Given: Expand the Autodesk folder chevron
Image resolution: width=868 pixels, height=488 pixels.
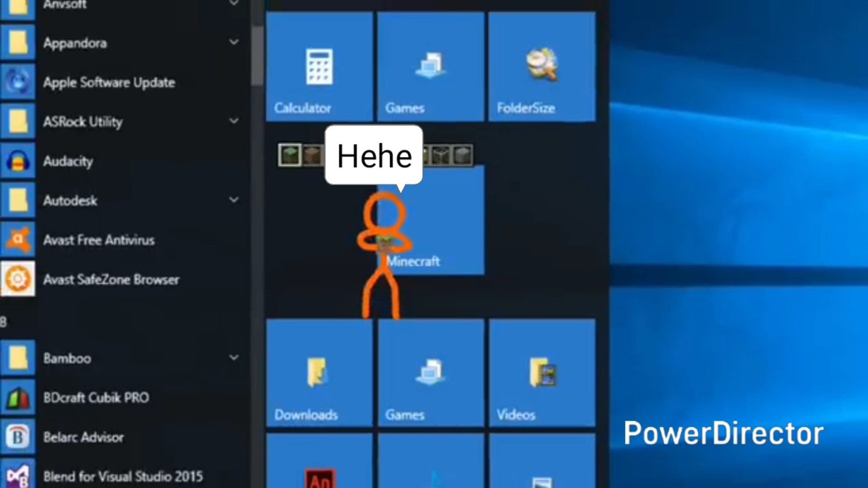Looking at the screenshot, I should (234, 200).
